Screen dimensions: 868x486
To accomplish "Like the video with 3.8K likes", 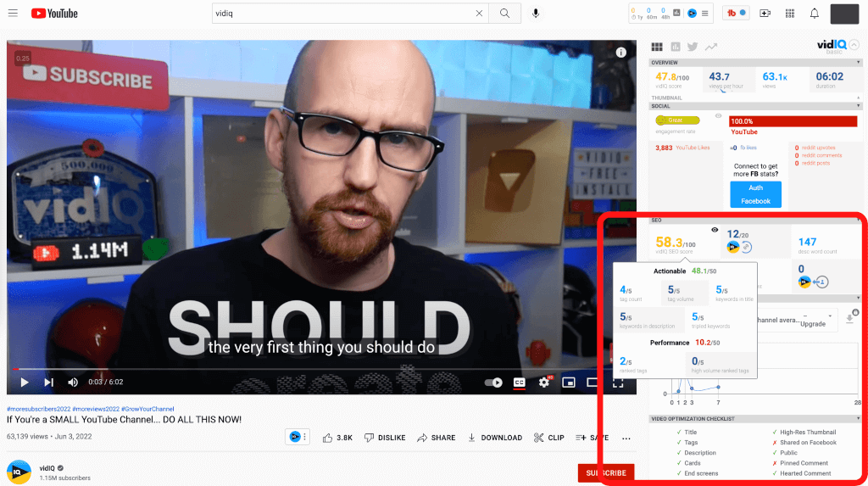I will pos(337,438).
